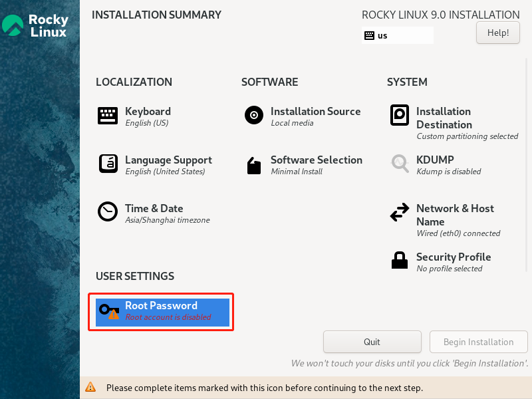Click the Root Password key icon
The height and width of the screenshot is (399, 532).
coord(108,311)
